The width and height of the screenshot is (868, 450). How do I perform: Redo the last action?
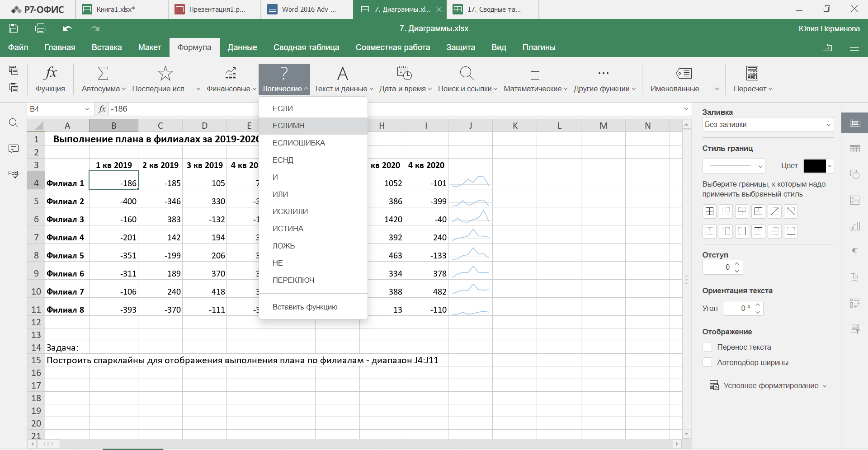point(95,28)
